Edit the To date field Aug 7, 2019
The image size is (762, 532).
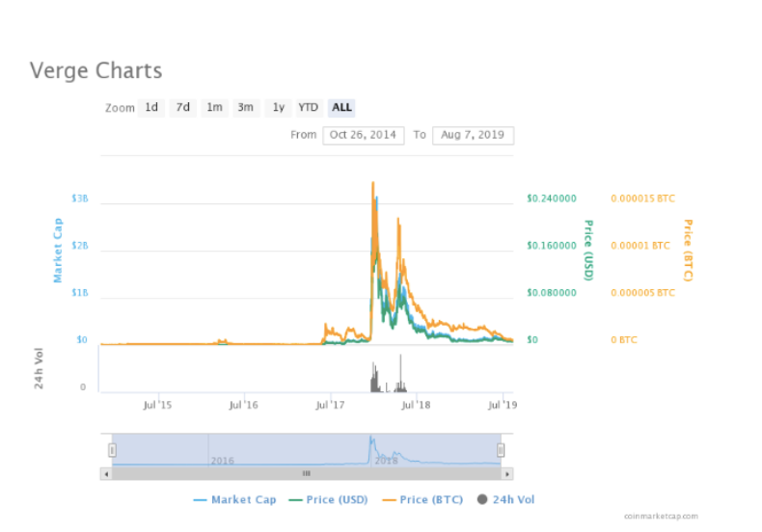tap(473, 135)
